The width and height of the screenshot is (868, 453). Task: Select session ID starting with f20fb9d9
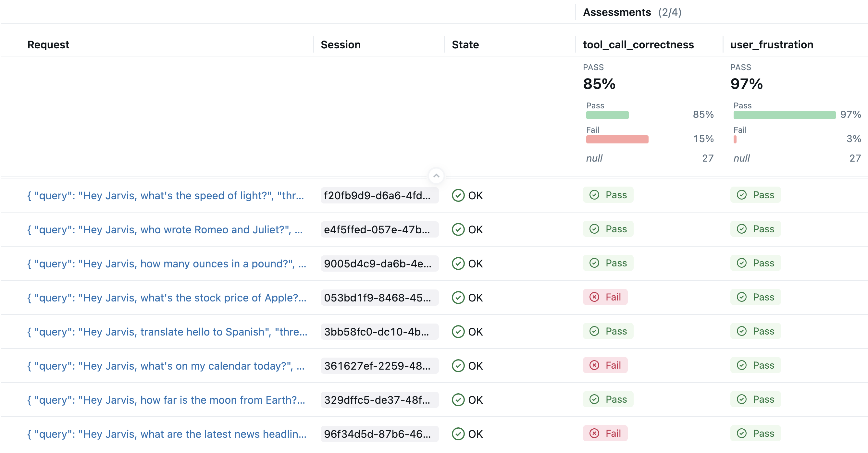(379, 195)
